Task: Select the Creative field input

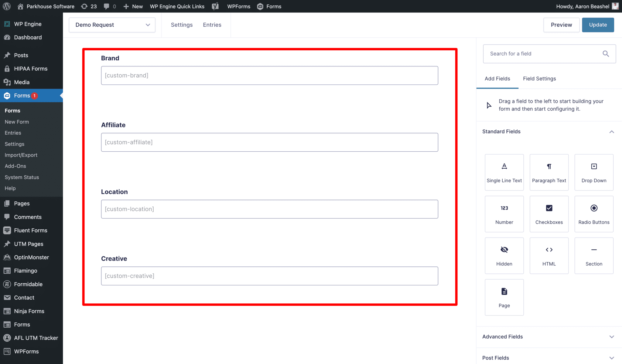Action: tap(269, 276)
